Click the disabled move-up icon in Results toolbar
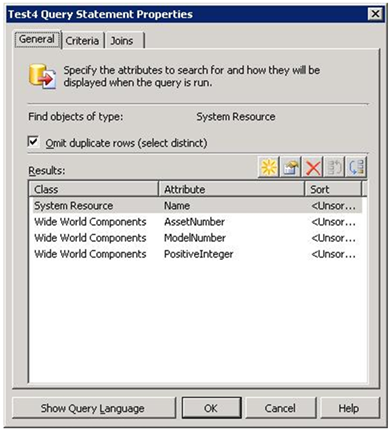The width and height of the screenshot is (390, 431). click(334, 167)
